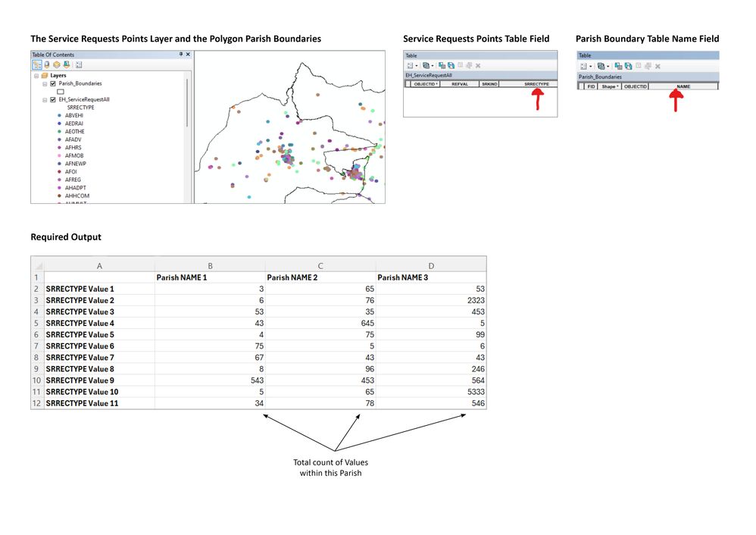
Task: Uncheck the EH_ServiceRequestAll layer checkbox
Action: point(53,100)
